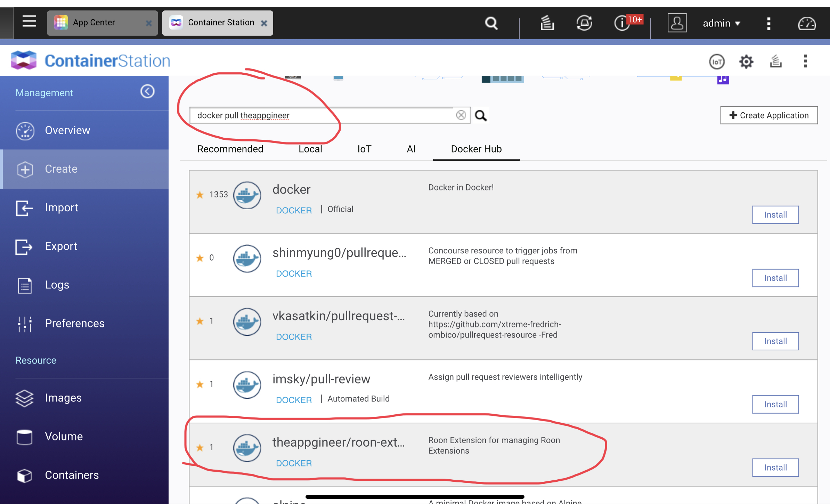Screen dimensions: 830x504
Task: Install theappgineer/roon-ext image
Action: [775, 468]
